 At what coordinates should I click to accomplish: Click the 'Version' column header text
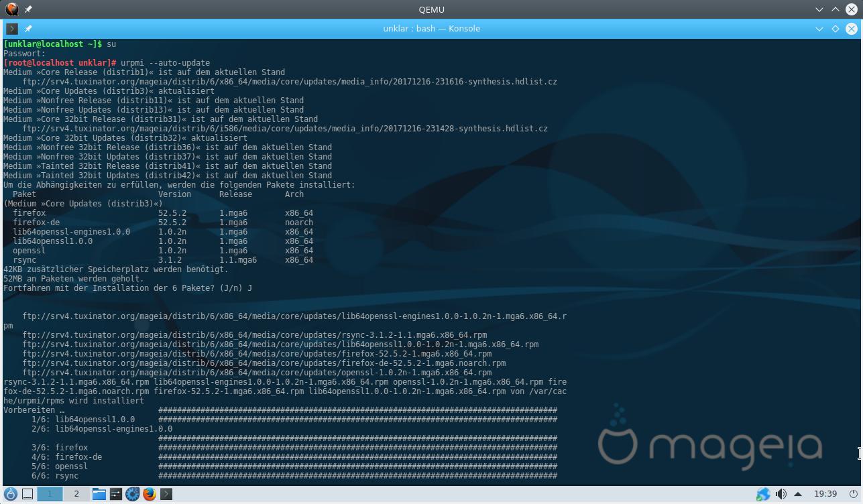pyautogui.click(x=175, y=194)
